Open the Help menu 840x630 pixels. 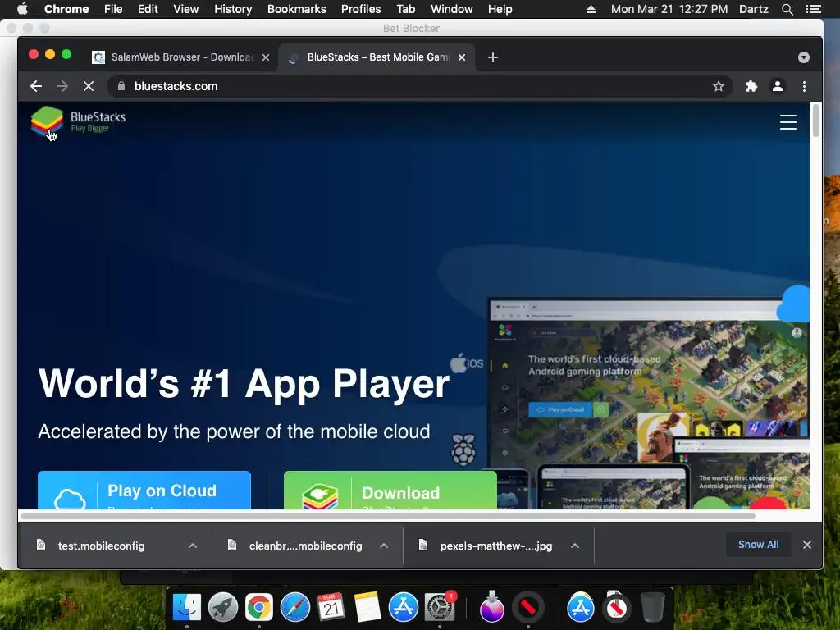click(500, 9)
